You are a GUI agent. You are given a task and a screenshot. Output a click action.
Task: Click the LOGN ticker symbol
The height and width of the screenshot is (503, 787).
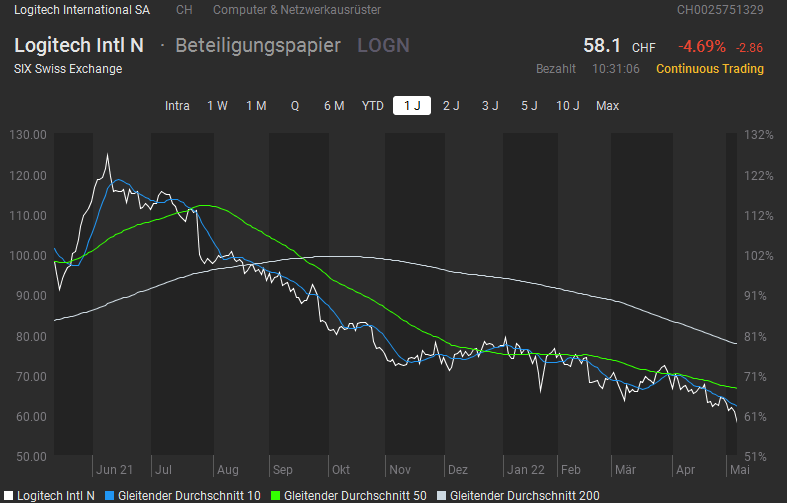tap(383, 46)
